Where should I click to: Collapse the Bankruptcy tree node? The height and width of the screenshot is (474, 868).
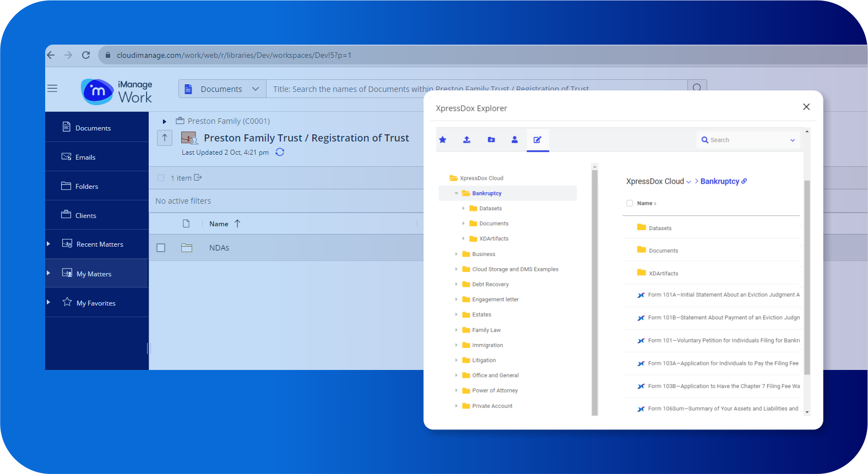click(456, 193)
